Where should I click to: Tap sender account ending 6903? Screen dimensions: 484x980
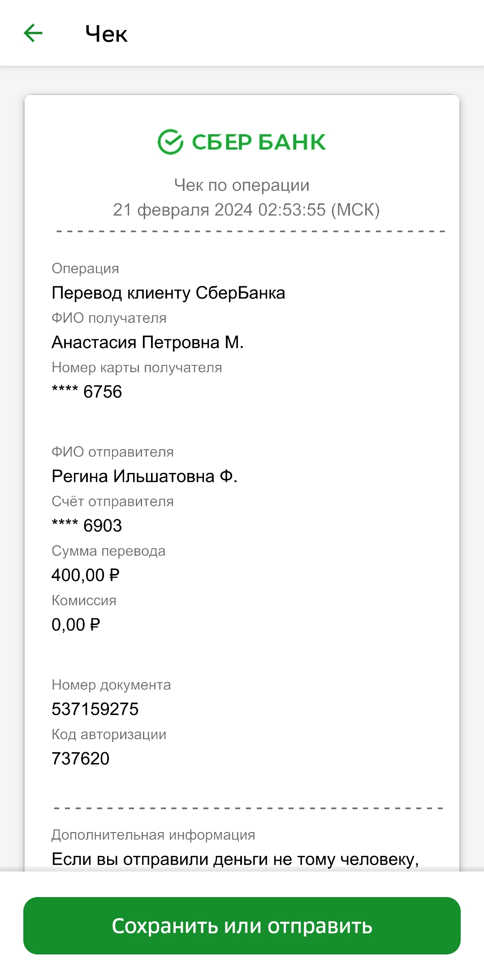(87, 525)
